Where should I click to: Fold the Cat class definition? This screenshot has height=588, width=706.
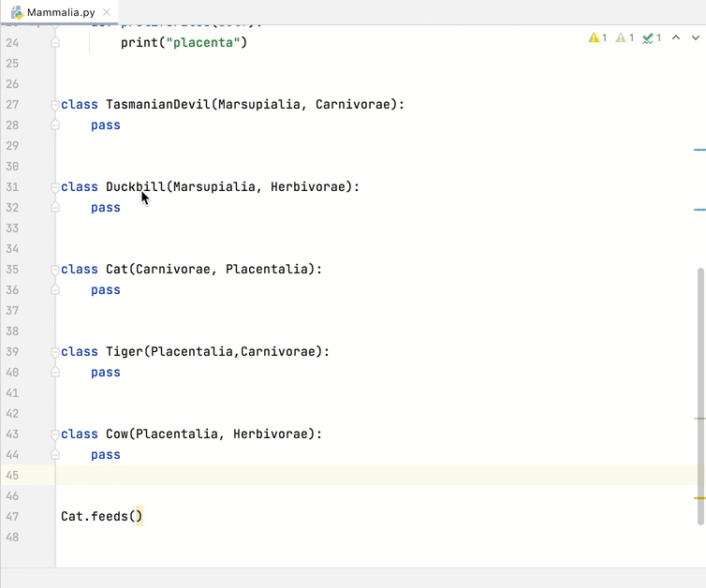[55, 270]
